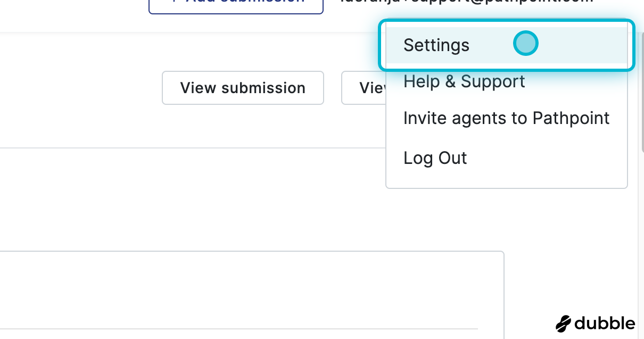Image resolution: width=644 pixels, height=339 pixels.
Task: Choose Invite agents to Pathpoint
Action: pyautogui.click(x=506, y=118)
